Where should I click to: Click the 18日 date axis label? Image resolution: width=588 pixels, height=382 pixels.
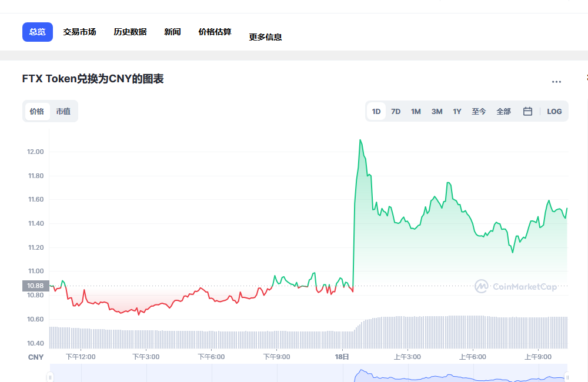point(342,357)
